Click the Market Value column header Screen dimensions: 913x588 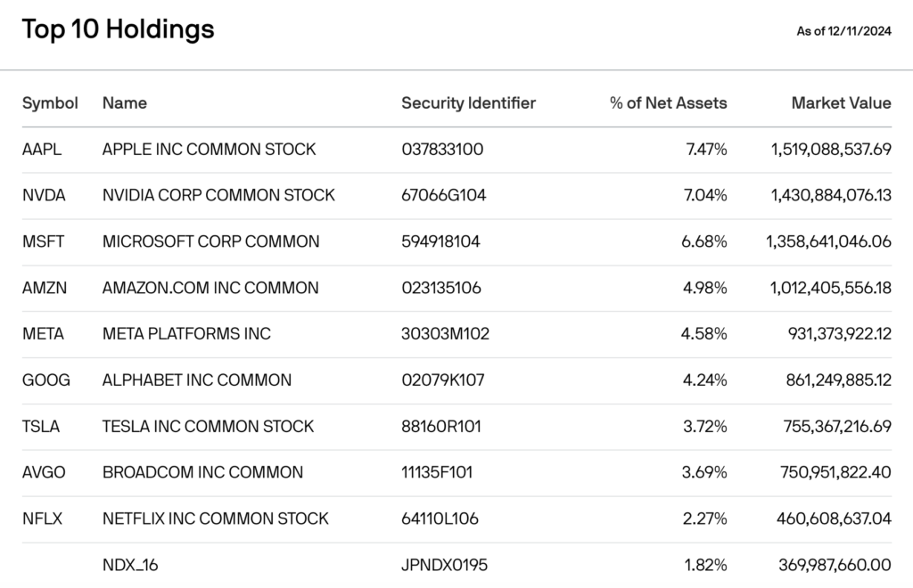pyautogui.click(x=841, y=102)
